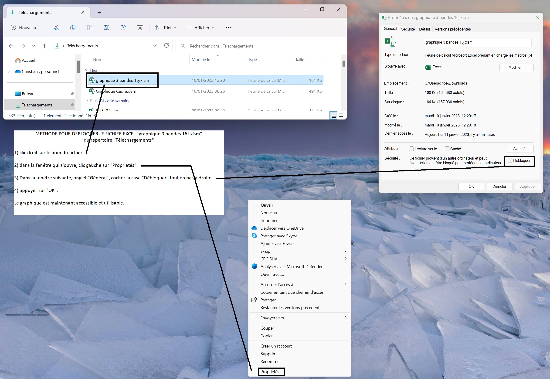The height and width of the screenshot is (392, 550).
Task: Click the Skype icon in context menu
Action: coord(254,235)
